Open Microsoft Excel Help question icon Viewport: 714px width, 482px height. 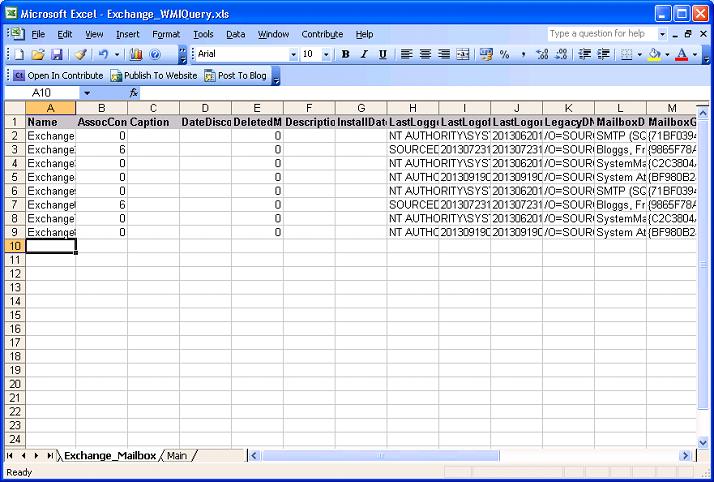coord(155,54)
